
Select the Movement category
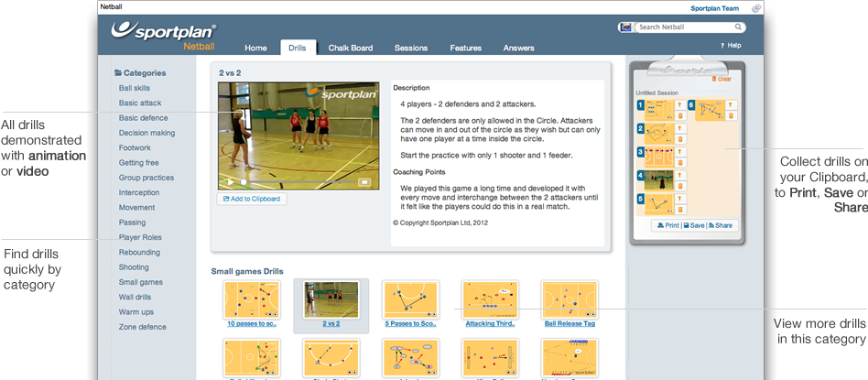click(x=136, y=208)
